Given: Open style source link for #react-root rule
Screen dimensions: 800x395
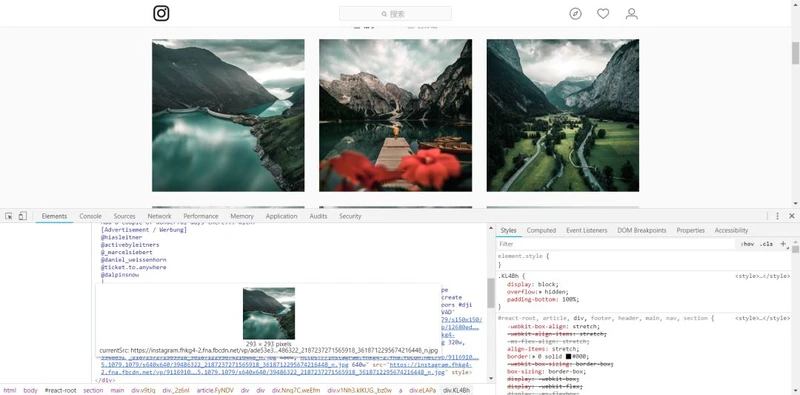Looking at the screenshot, I should [762, 318].
